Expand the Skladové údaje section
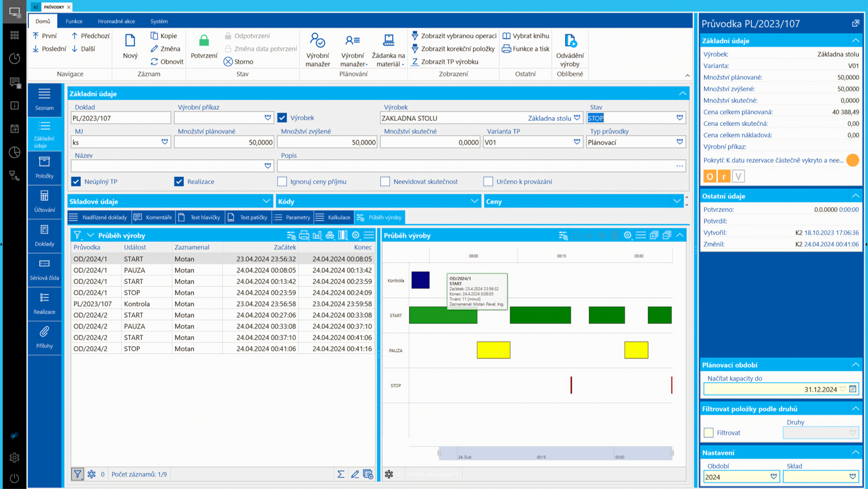 [x=266, y=201]
